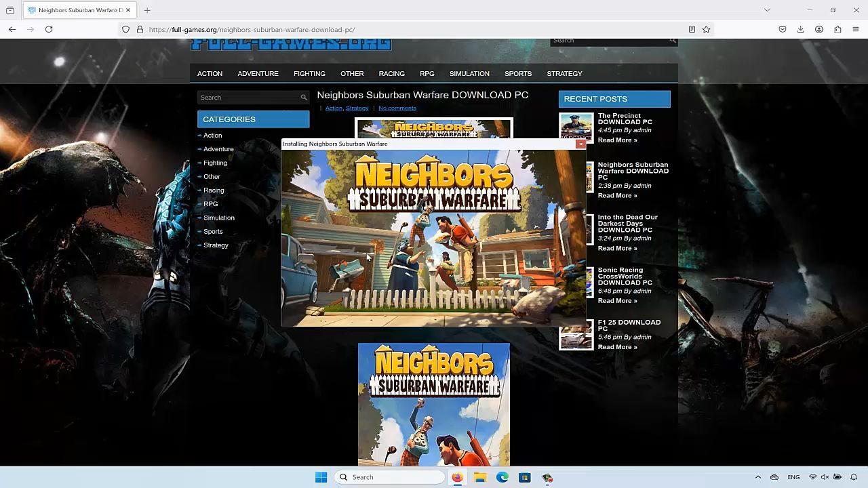
Task: Click the header Search field at top right
Action: coord(610,41)
